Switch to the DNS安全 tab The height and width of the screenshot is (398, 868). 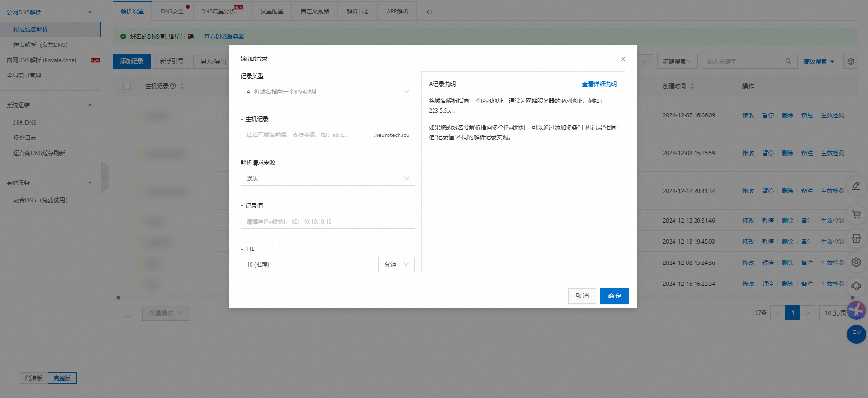tap(172, 11)
